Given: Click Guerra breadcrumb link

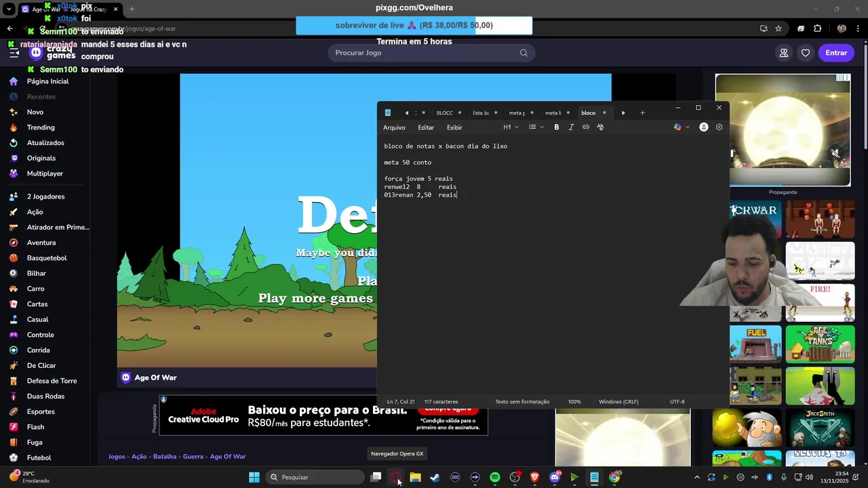Looking at the screenshot, I should (x=193, y=457).
